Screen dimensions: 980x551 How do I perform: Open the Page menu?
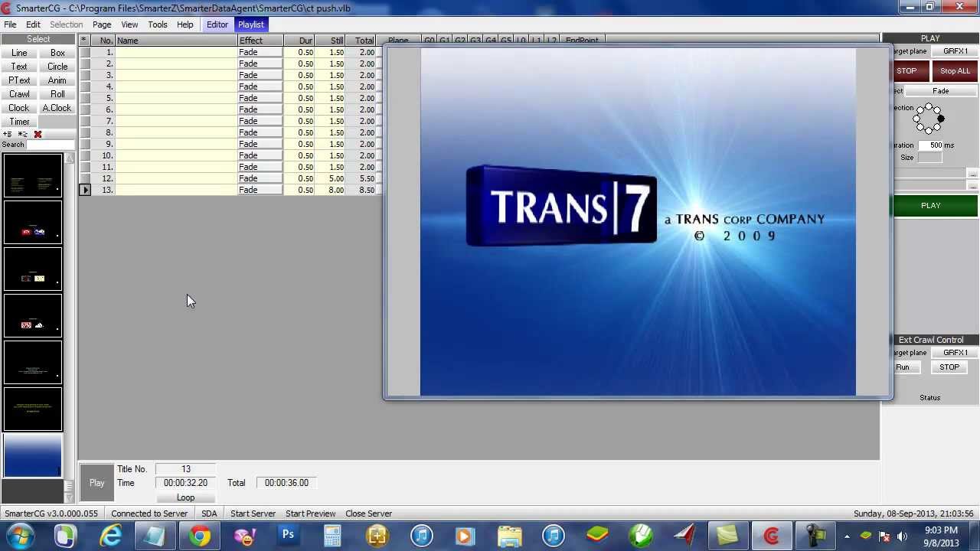[x=102, y=24]
